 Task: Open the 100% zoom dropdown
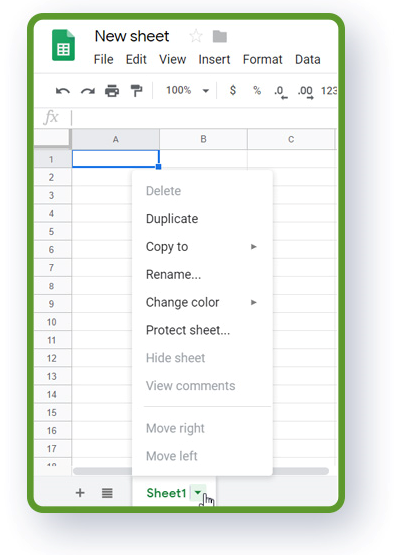coord(188,90)
